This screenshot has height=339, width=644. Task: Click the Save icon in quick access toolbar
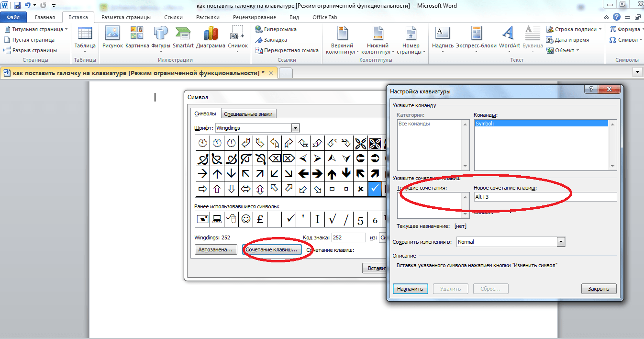tap(17, 6)
